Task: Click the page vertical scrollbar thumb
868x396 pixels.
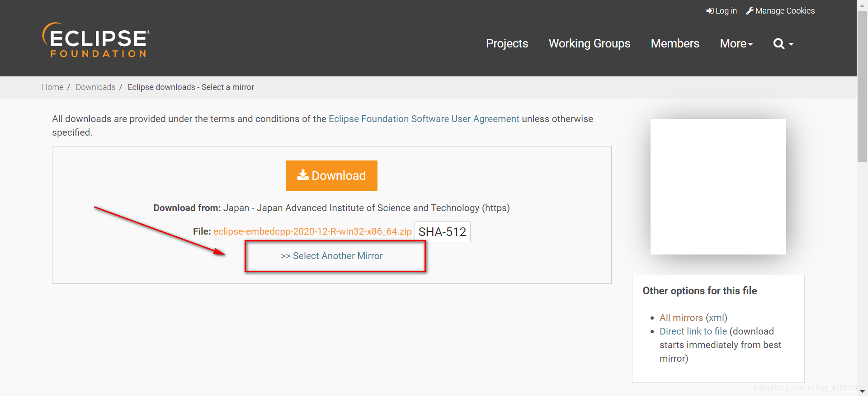Action: click(862, 86)
